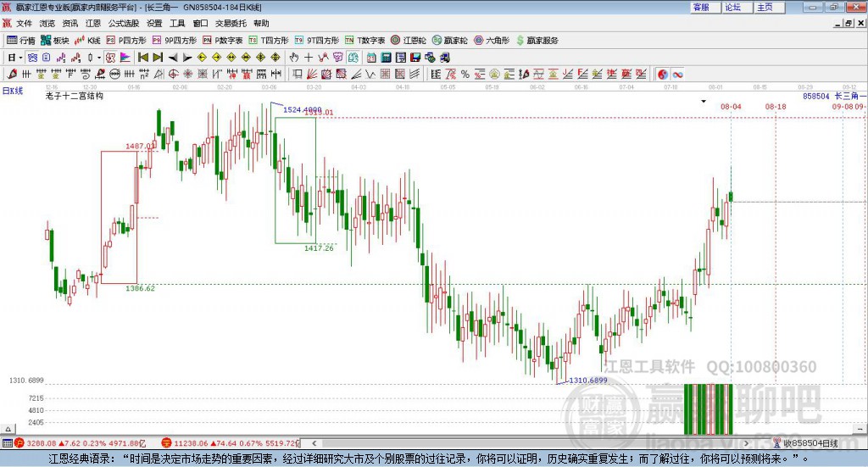
Task: Click the first yellow diamond arrow icon
Action: coord(202,58)
